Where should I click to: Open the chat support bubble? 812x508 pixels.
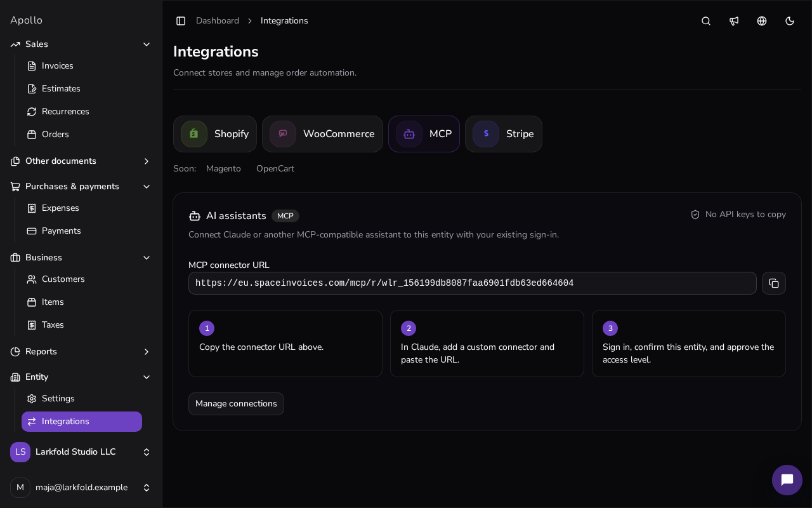(787, 480)
